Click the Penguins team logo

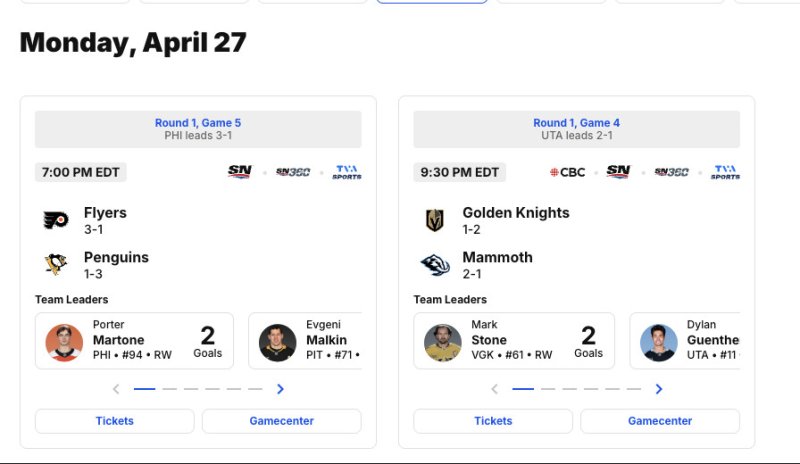pos(55,264)
